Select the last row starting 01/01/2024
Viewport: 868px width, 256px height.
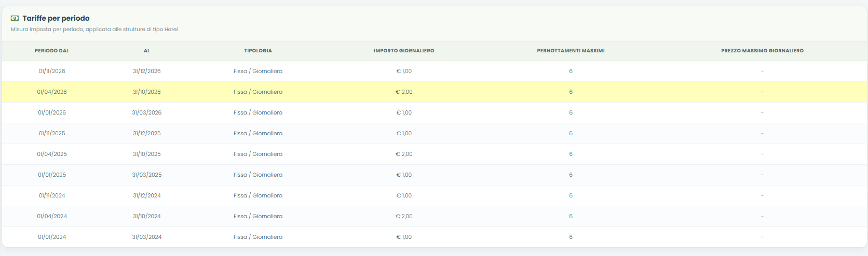pos(435,237)
